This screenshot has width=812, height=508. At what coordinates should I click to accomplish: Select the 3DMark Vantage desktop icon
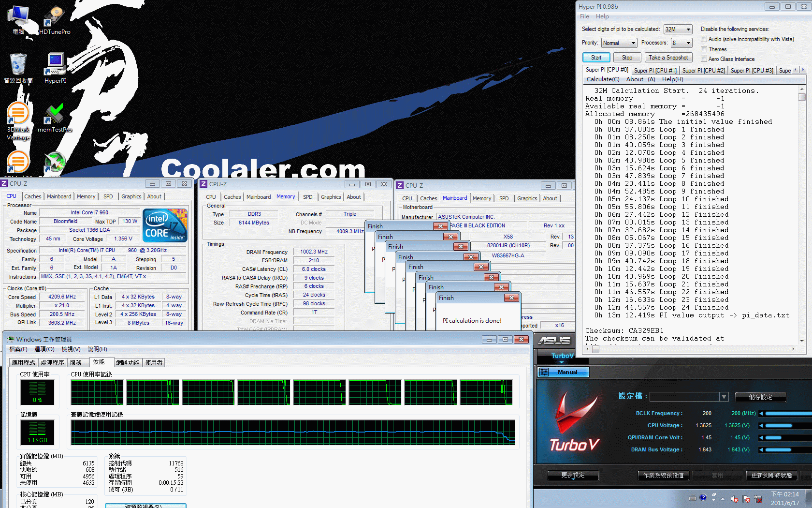pyautogui.click(x=18, y=121)
